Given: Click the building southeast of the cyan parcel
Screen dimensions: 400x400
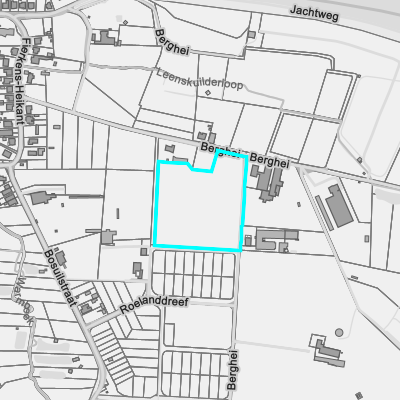Looking at the screenshot, I should pos(277,240).
